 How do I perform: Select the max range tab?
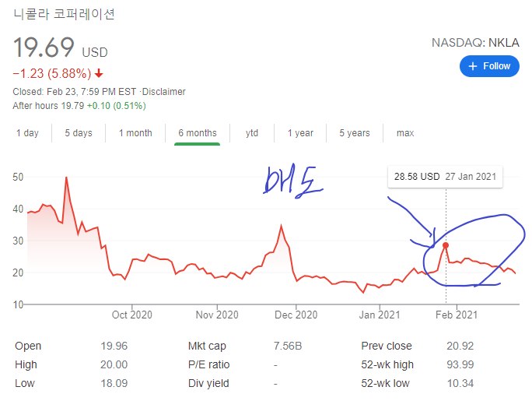tap(405, 133)
